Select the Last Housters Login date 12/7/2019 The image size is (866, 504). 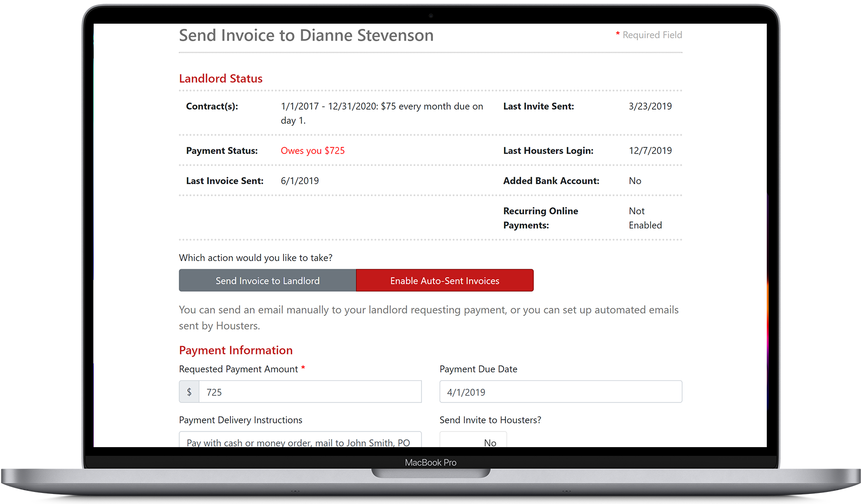tap(650, 150)
